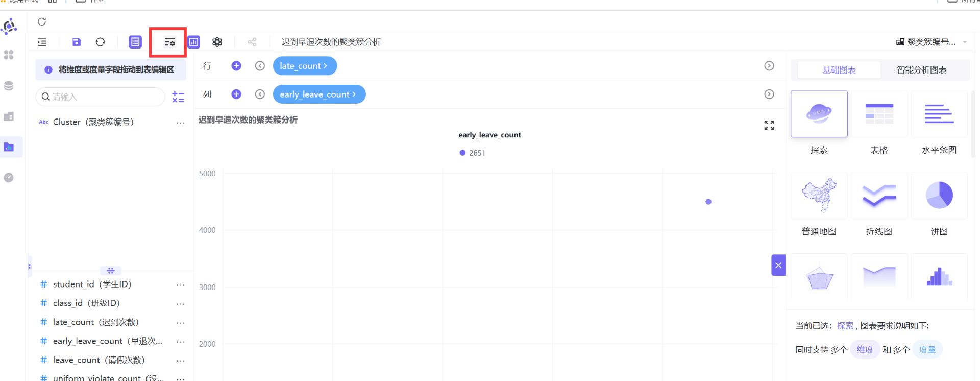The height and width of the screenshot is (381, 980).
Task: Open more options for Cluster field
Action: (180, 123)
